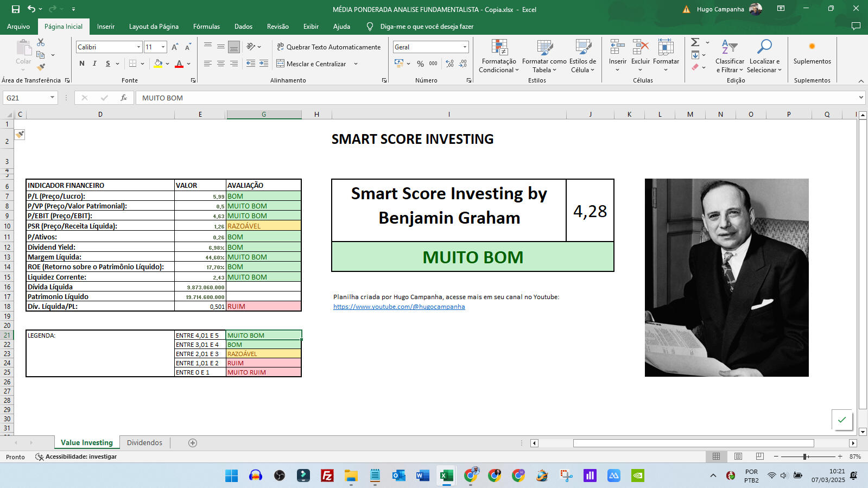
Task: Click the Suplementos add-ins icon
Action: click(812, 48)
